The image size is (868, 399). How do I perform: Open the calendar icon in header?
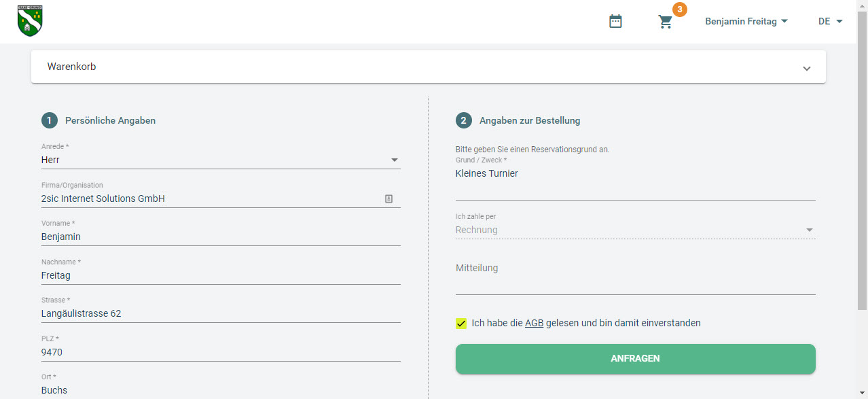(615, 22)
